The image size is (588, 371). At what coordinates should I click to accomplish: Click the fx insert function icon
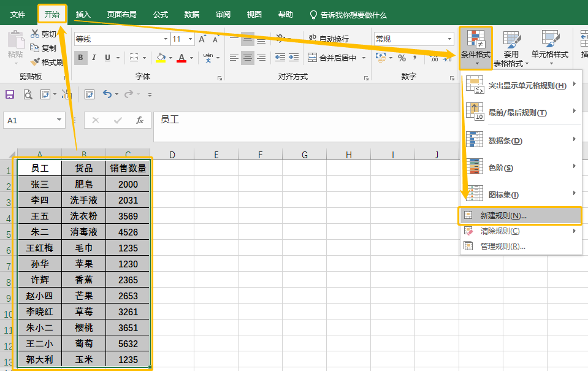point(140,120)
